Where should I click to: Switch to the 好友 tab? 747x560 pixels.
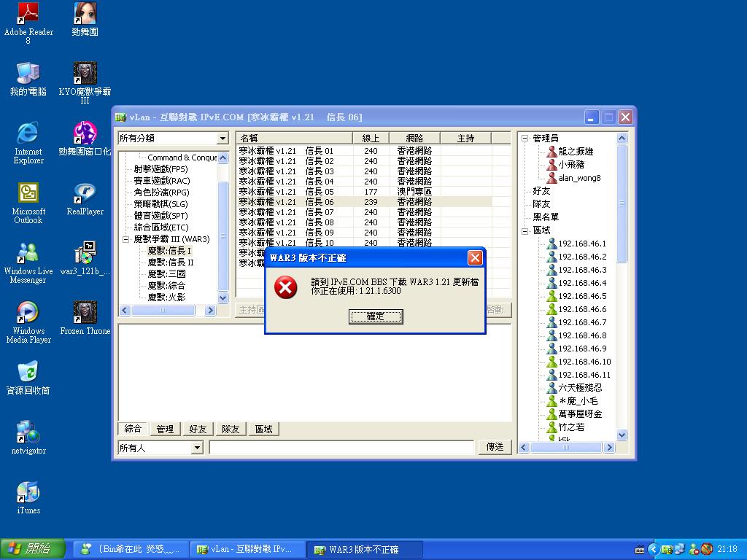(198, 429)
